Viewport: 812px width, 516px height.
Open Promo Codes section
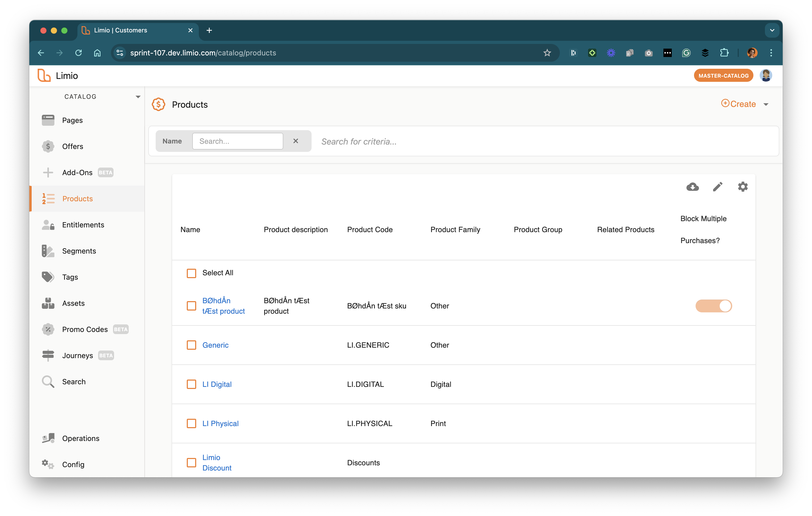coord(85,329)
